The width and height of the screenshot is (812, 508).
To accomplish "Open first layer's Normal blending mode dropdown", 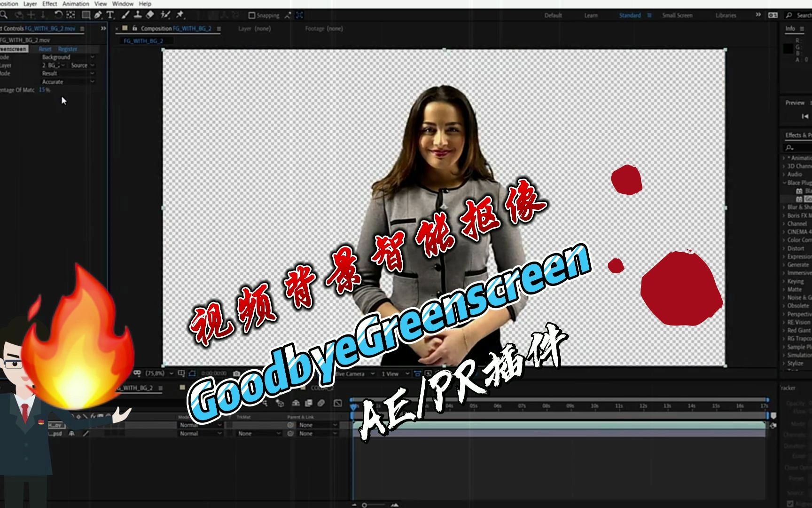I will (200, 425).
